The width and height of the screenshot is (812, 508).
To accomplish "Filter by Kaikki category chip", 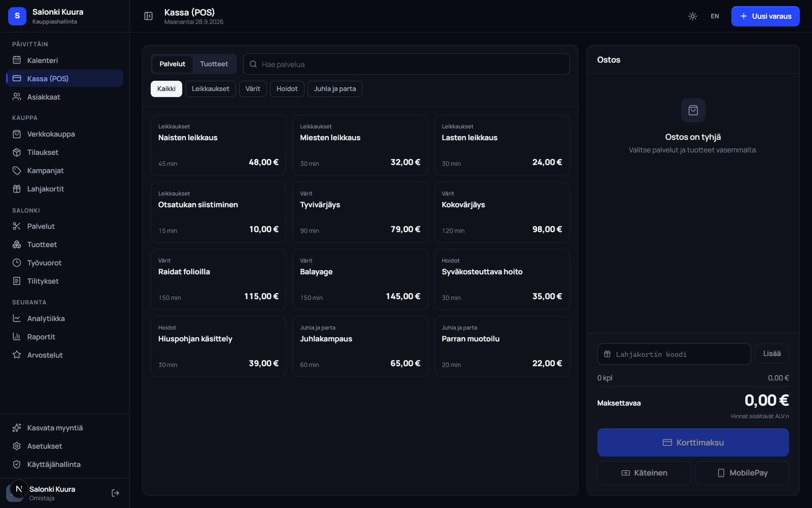I will coord(166,89).
